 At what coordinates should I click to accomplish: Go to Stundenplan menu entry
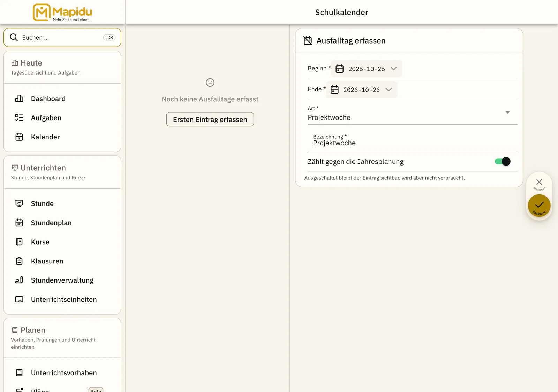coord(62,223)
